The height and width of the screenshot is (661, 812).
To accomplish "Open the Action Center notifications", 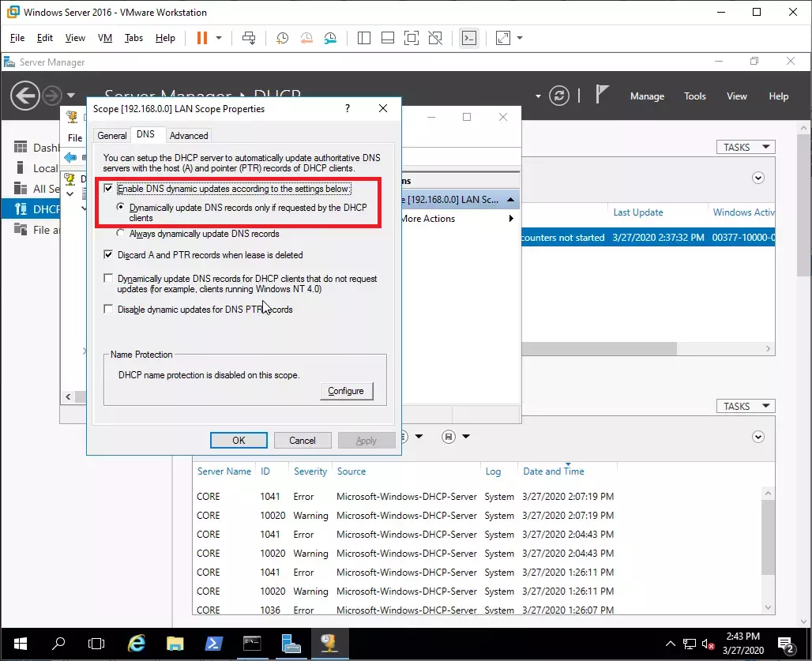I will coord(787,644).
